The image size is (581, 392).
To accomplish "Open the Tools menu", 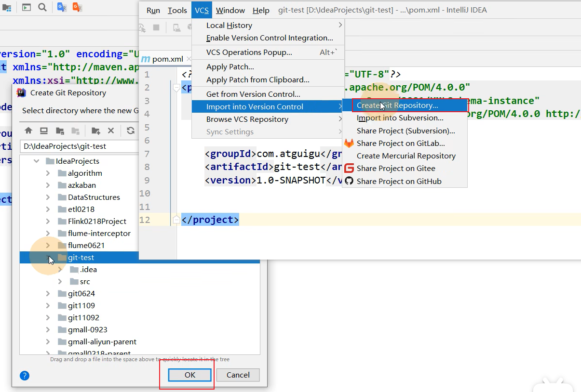I will (177, 10).
